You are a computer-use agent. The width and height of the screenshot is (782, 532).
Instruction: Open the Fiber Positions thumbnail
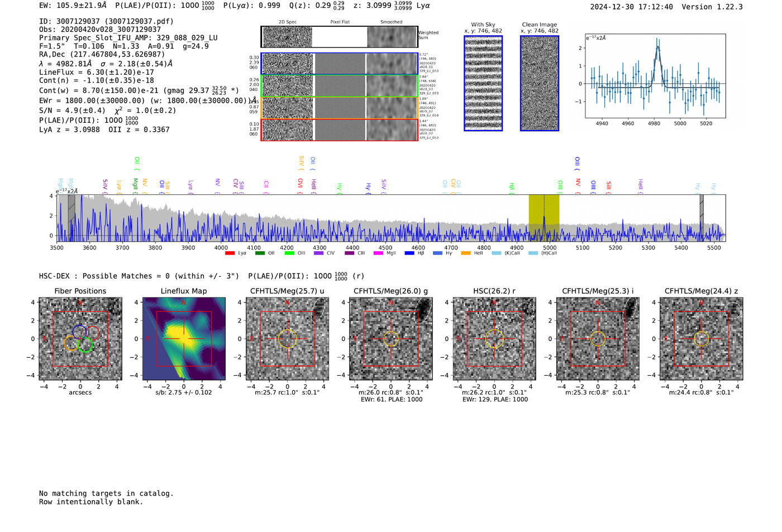(80, 339)
